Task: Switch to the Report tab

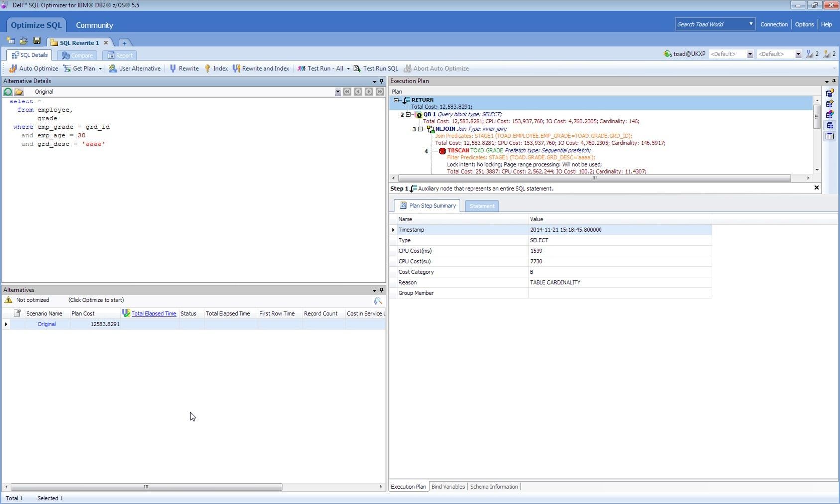Action: [120, 55]
